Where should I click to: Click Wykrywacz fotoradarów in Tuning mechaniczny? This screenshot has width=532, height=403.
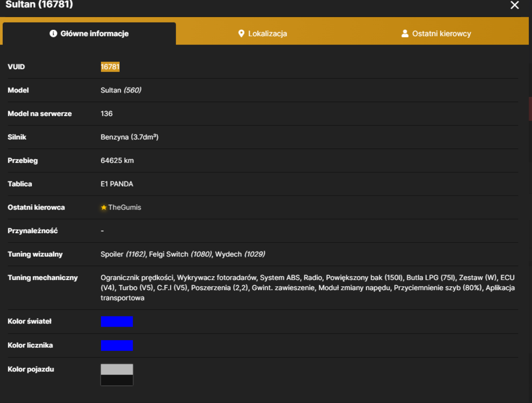click(x=217, y=278)
